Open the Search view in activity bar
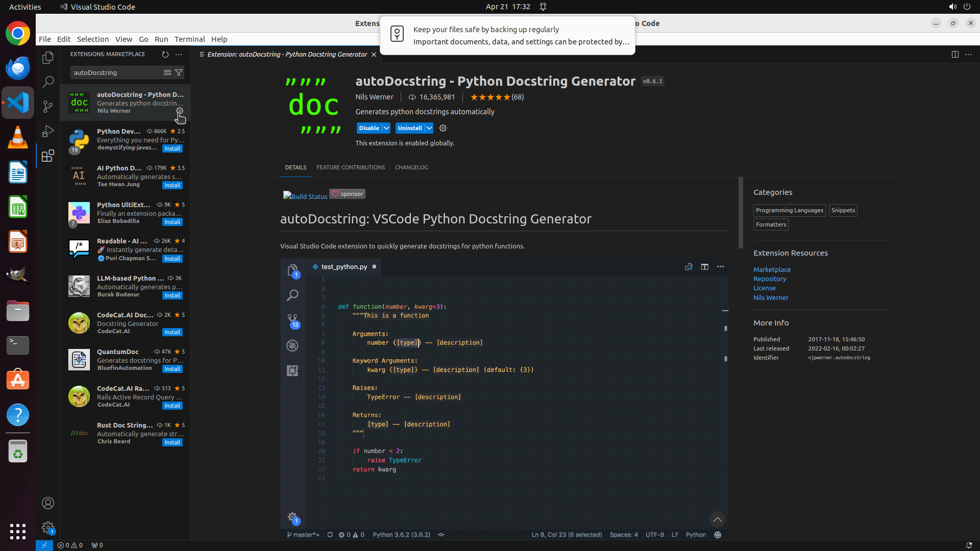The image size is (980, 551). [x=48, y=82]
